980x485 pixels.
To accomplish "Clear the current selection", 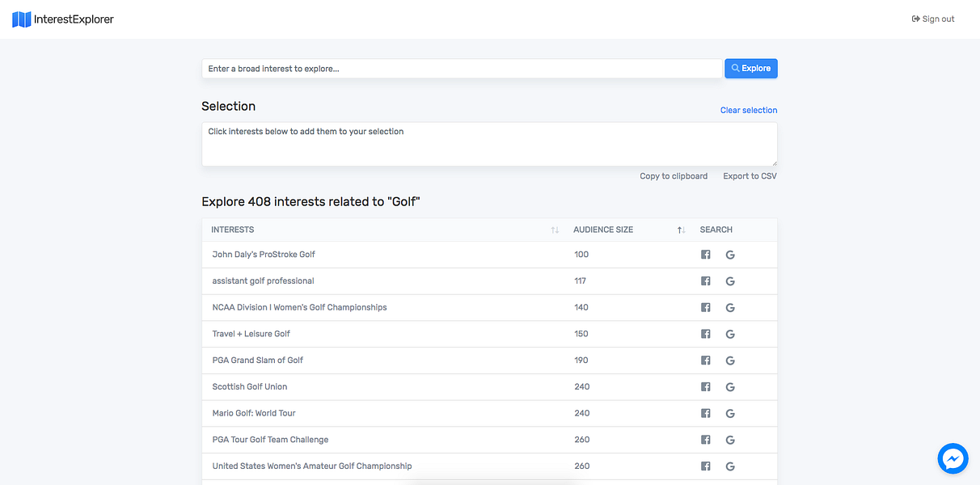I will (x=748, y=110).
